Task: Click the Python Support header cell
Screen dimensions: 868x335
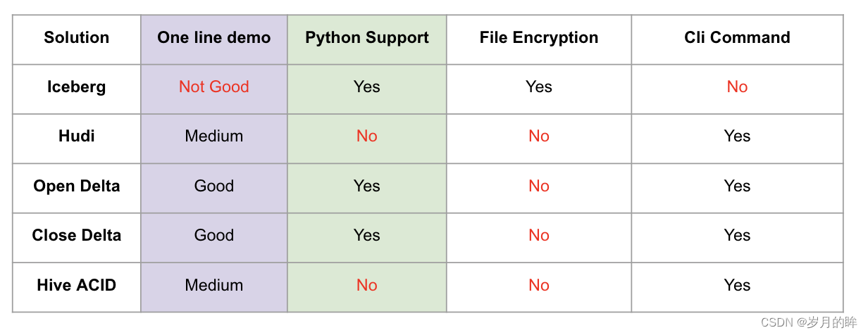Action: point(367,38)
